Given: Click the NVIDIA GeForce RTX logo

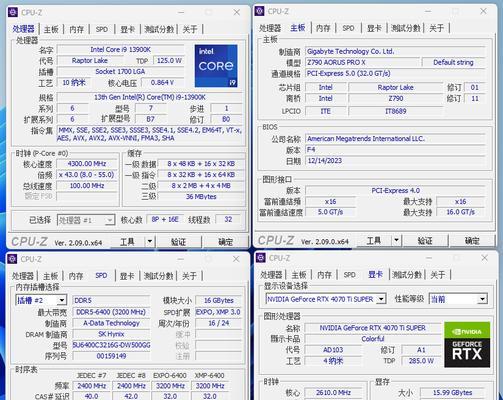Looking at the screenshot, I should point(467,345).
